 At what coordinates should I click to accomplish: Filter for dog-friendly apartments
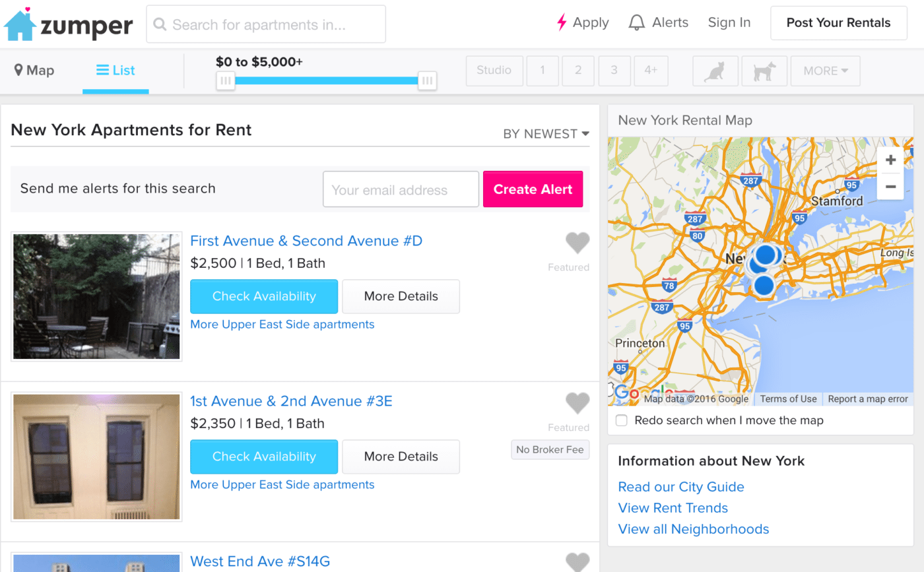pyautogui.click(x=764, y=71)
